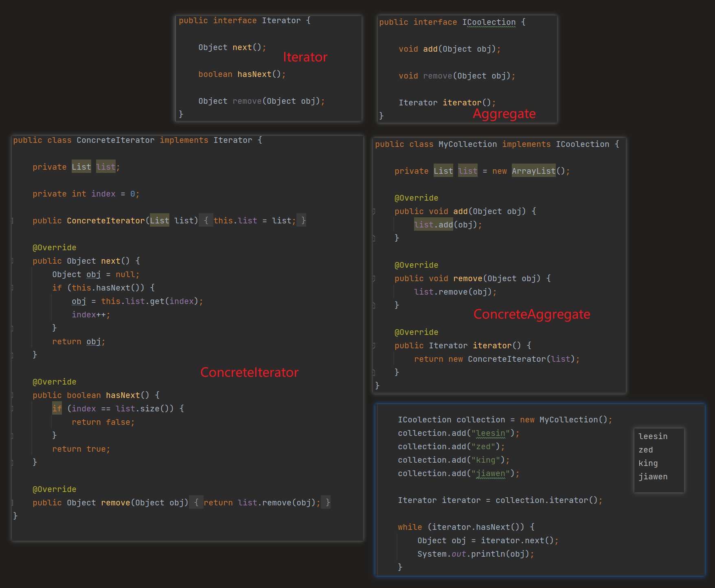This screenshot has width=715, height=588.
Task: Collapse the add method in MyCollection gutter
Action: [x=374, y=212]
